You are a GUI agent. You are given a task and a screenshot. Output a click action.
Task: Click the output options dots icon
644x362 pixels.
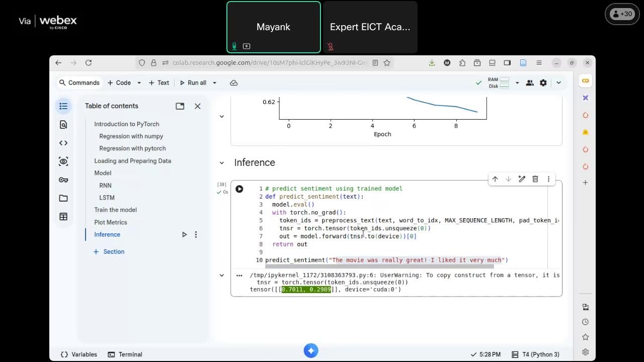tap(239, 276)
